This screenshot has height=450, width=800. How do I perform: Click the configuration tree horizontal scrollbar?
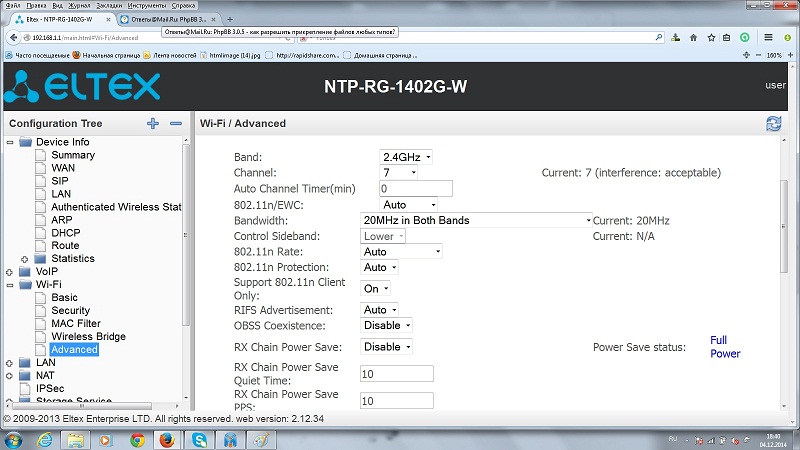click(82, 406)
